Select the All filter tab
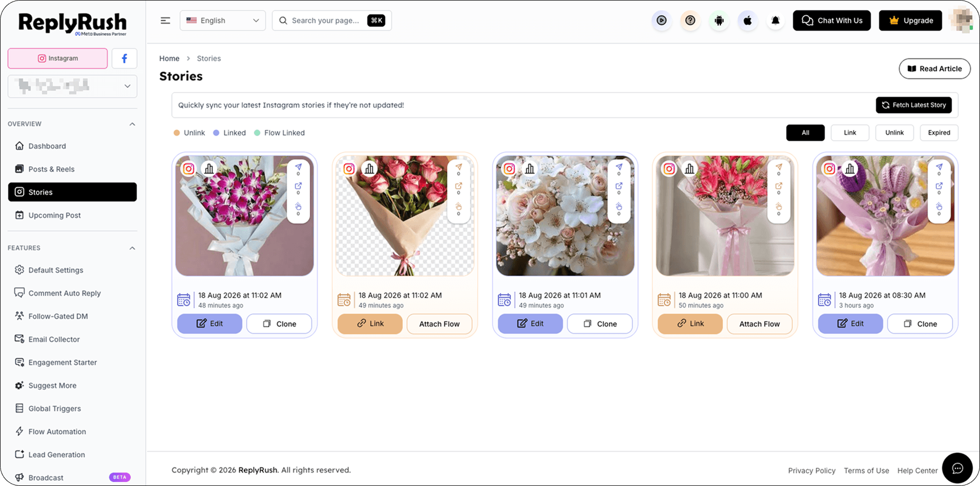 click(805, 133)
